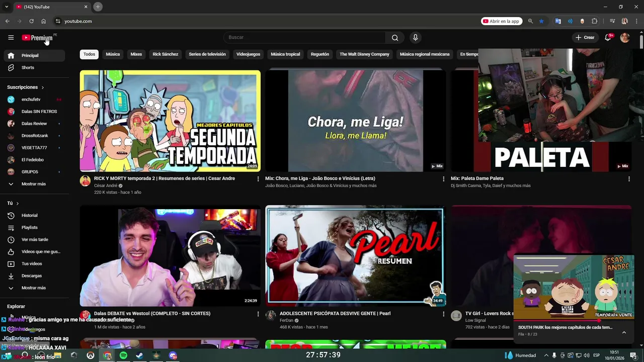Open Ver más tarde list

click(x=34, y=239)
